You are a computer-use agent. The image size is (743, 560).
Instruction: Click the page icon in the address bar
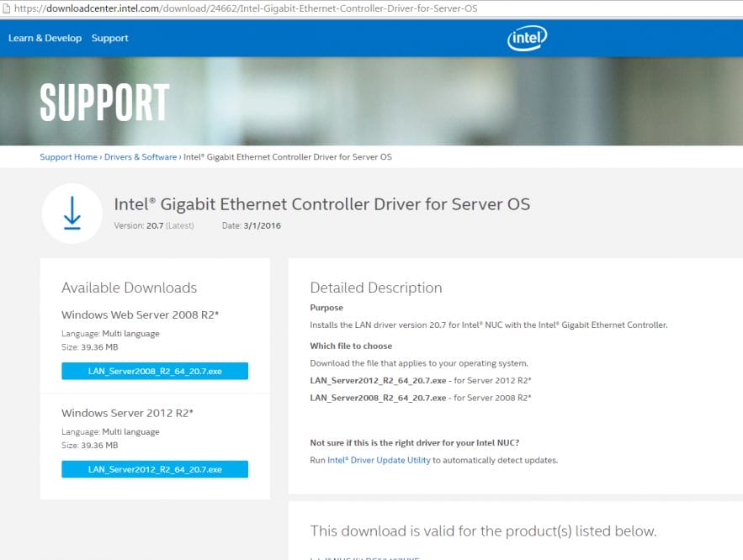tap(8, 8)
